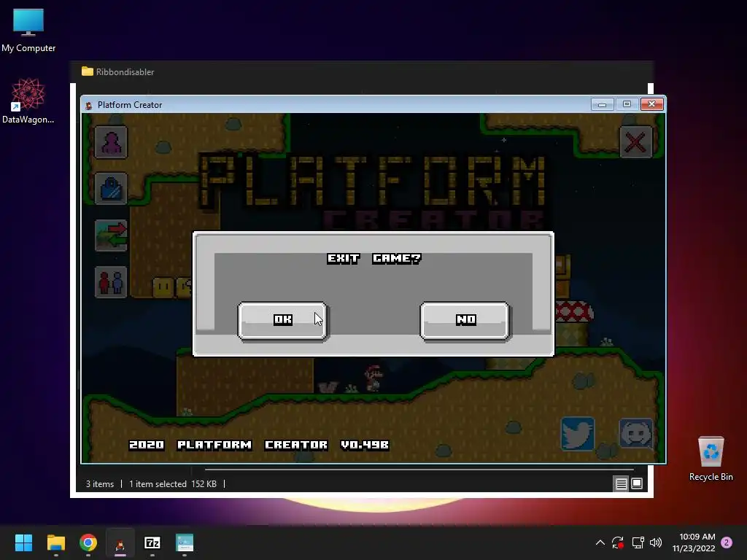This screenshot has width=747, height=560.
Task: Open the two-player characters icon
Action: 111,282
